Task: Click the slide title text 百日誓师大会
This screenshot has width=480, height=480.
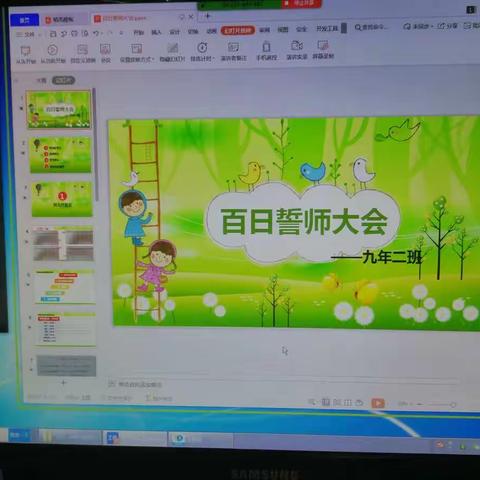Action: point(304,221)
